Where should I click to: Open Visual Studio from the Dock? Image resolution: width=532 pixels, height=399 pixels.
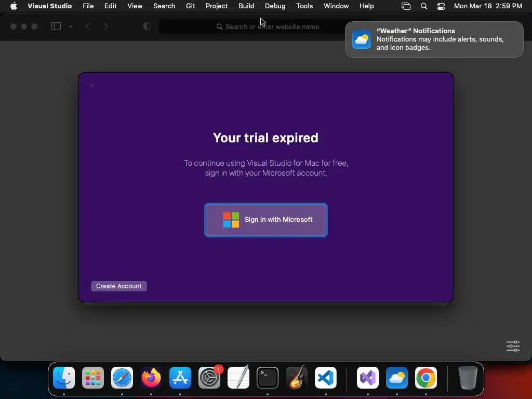pyautogui.click(x=368, y=378)
